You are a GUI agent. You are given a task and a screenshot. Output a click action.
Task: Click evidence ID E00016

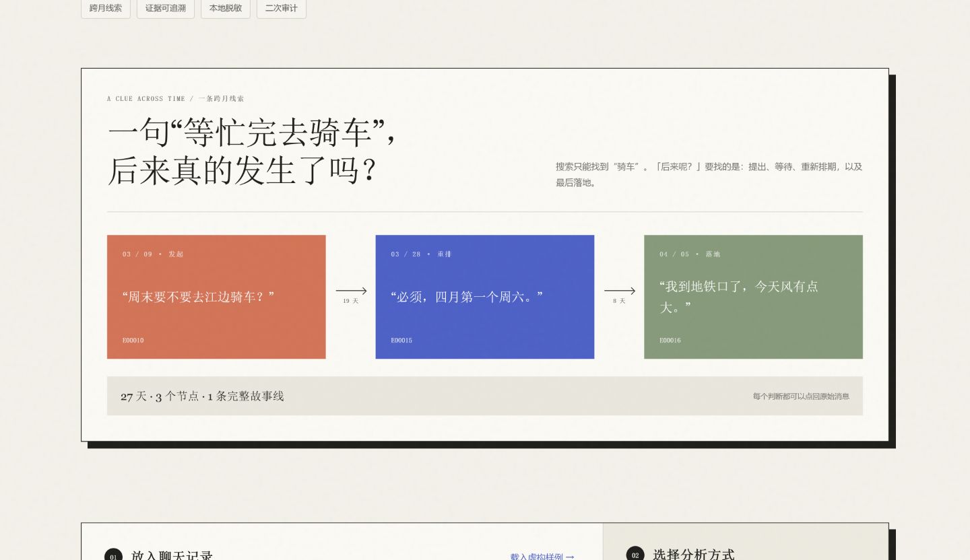point(670,341)
